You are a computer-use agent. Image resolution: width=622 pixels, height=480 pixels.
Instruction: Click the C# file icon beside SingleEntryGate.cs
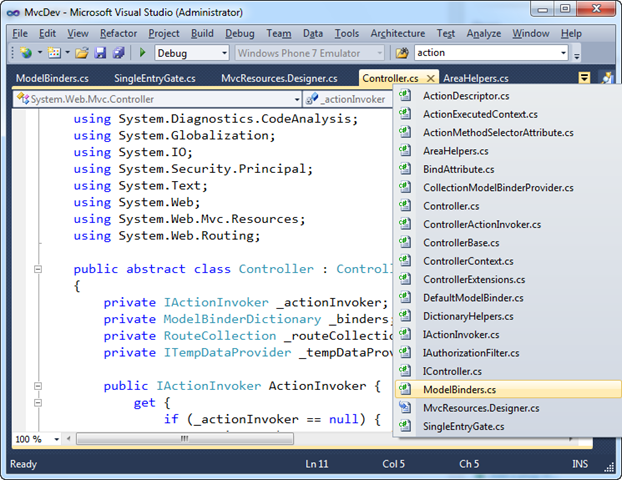coord(405,425)
